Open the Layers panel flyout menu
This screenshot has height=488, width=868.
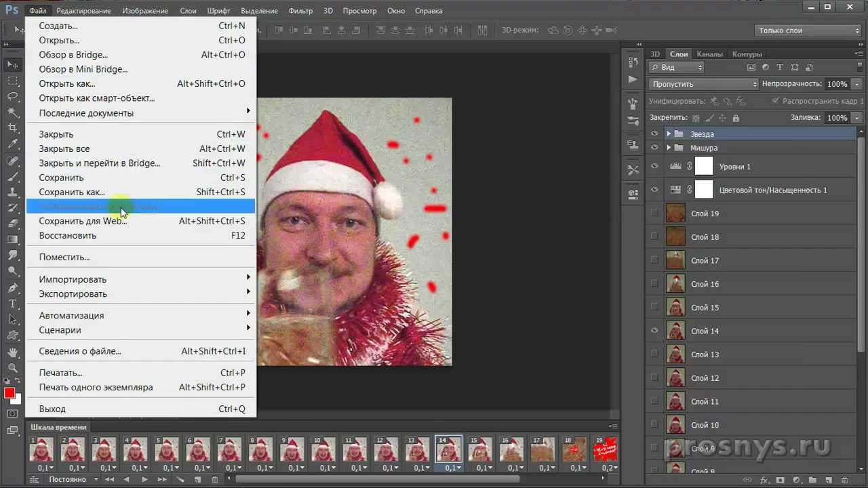(x=859, y=54)
